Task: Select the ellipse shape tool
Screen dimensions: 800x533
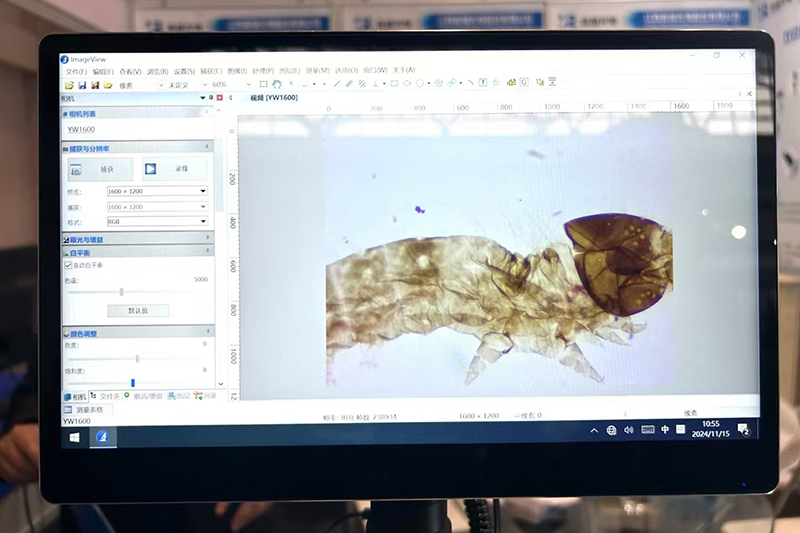Action: click(x=418, y=84)
